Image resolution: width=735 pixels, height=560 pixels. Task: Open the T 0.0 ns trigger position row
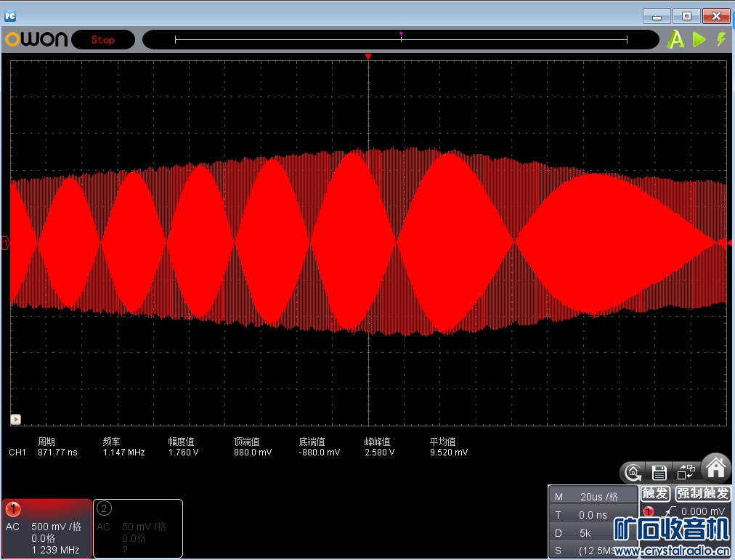tap(592, 515)
